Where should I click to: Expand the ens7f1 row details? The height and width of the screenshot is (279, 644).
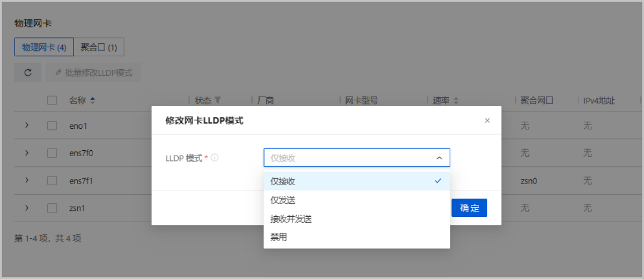27,180
